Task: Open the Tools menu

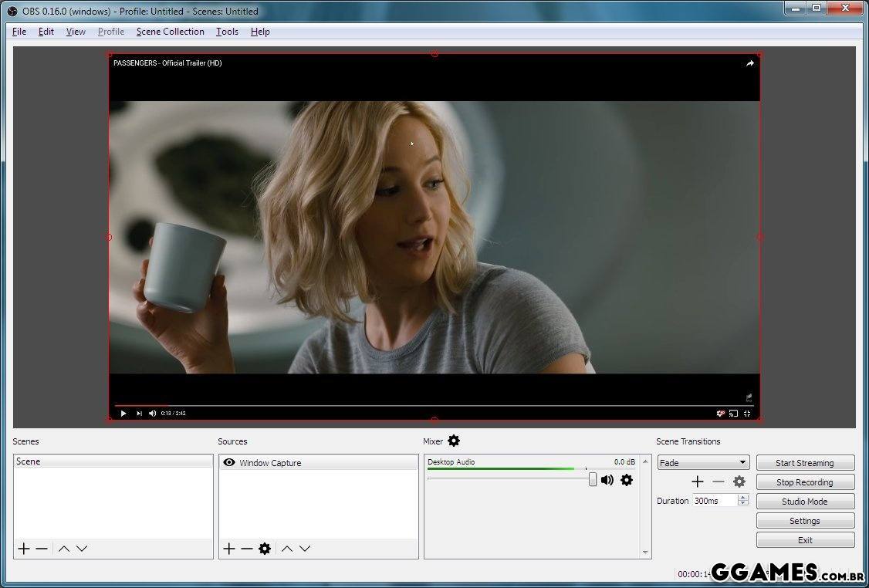Action: tap(227, 32)
